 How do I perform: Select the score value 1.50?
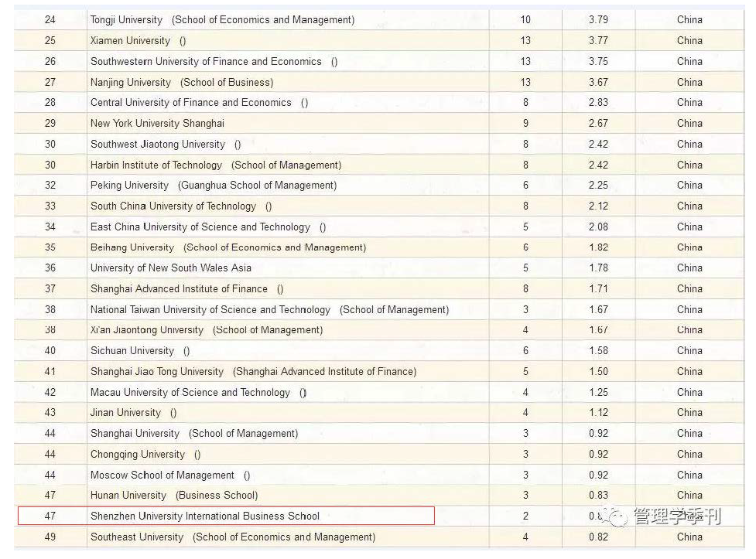point(598,371)
